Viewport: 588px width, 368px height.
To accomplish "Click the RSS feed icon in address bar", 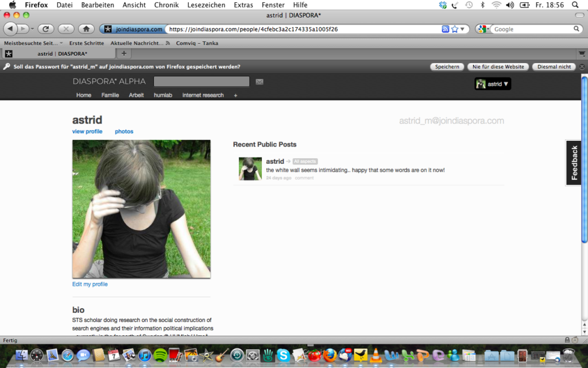I will click(445, 29).
